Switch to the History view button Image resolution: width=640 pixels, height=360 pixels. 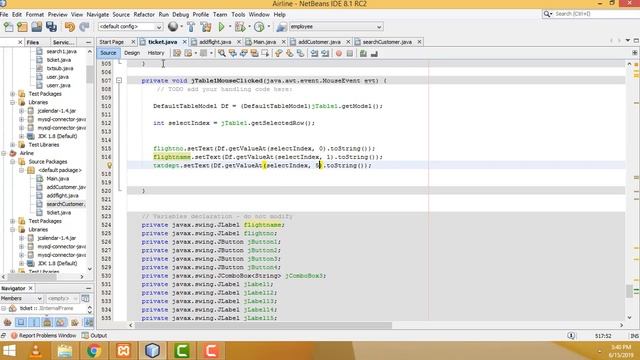[156, 53]
